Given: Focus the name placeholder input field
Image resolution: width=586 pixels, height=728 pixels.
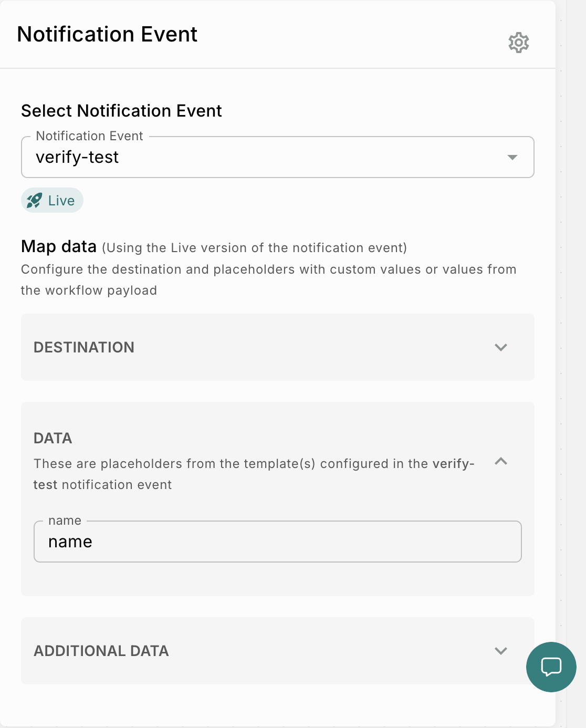Looking at the screenshot, I should [277, 542].
